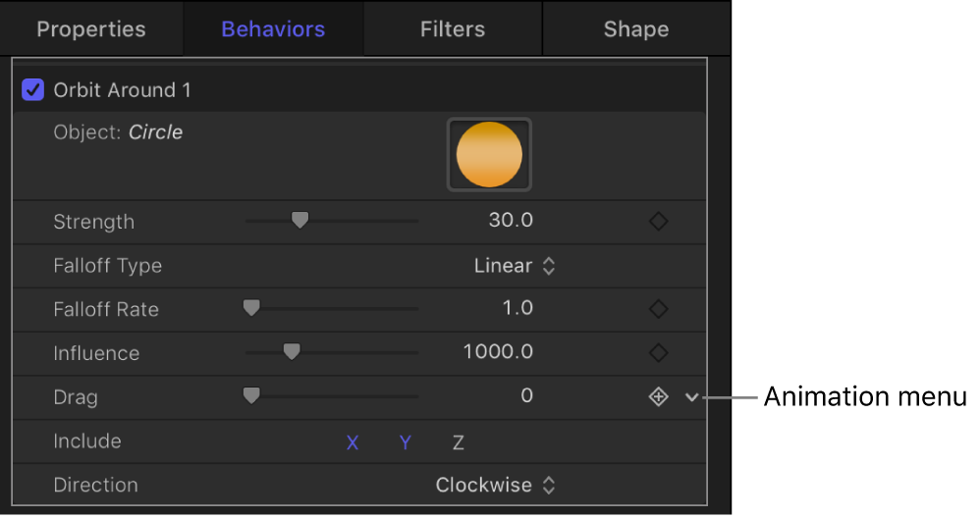The width and height of the screenshot is (980, 518).
Task: Click the Strength value field 30.0
Action: coord(511,221)
